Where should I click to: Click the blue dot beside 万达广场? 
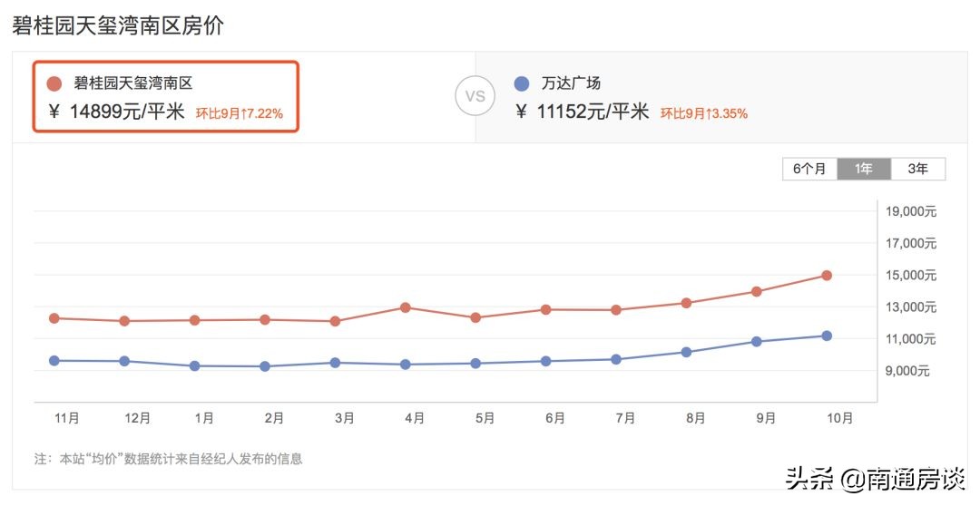[x=521, y=83]
